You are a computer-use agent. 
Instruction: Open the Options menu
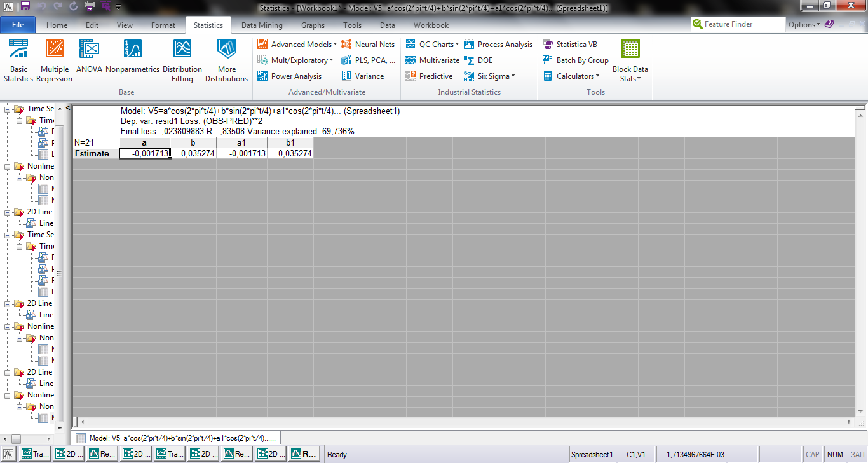(x=804, y=25)
